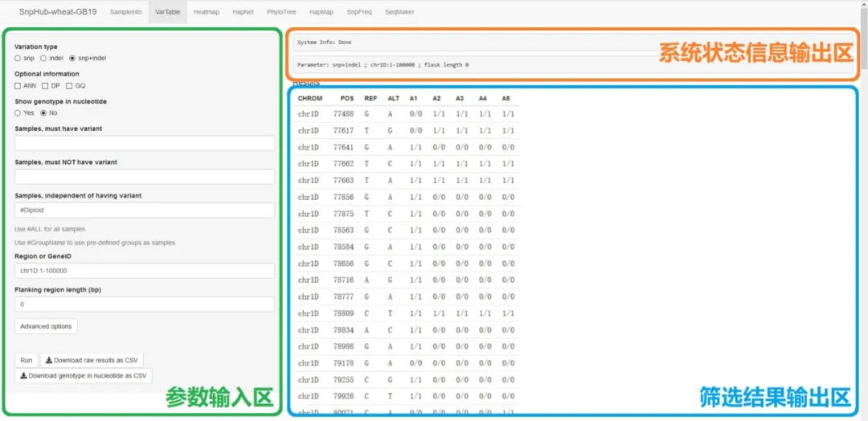The width and height of the screenshot is (868, 421).
Task: Focus the 'Samples, must have variant' field
Action: click(x=145, y=143)
